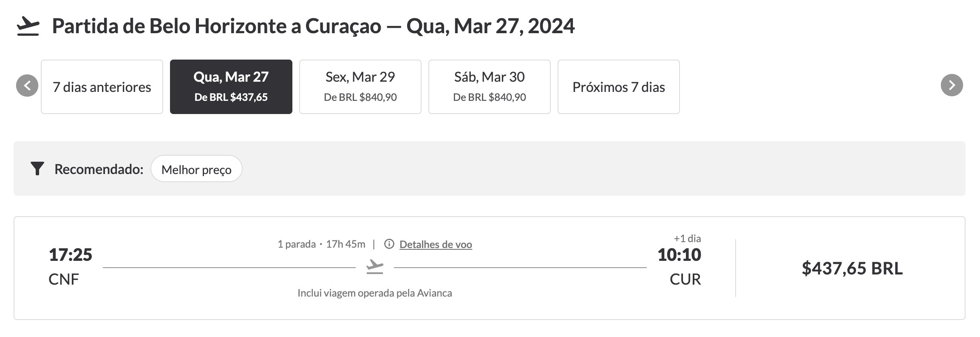Open Próximos 7 dias date tab

click(619, 87)
